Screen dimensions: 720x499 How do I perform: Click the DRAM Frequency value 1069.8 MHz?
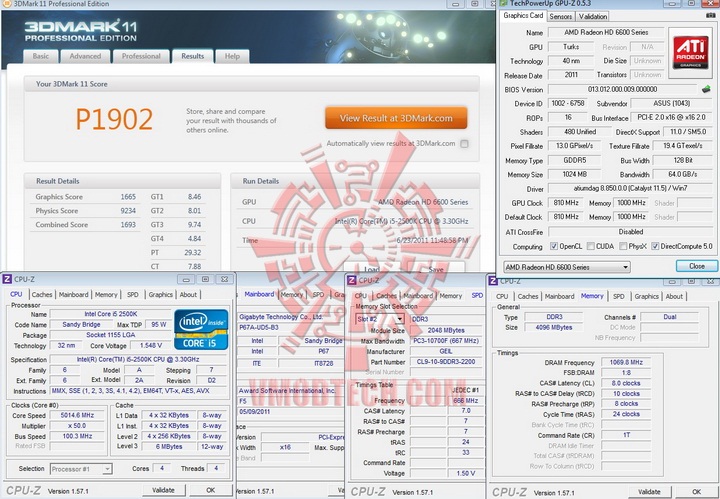[x=626, y=362]
